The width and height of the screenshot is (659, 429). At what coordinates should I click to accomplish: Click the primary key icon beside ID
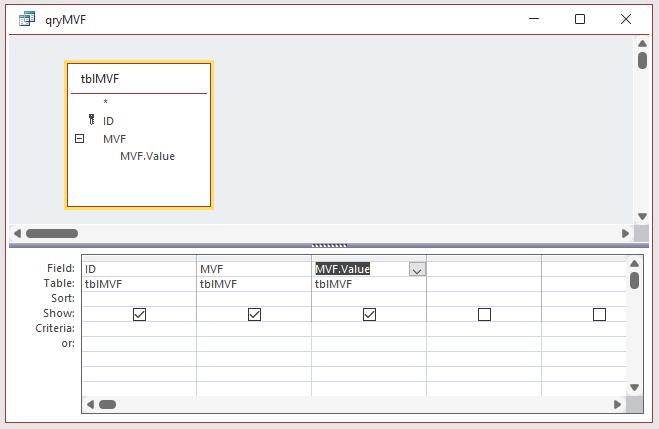(x=91, y=120)
